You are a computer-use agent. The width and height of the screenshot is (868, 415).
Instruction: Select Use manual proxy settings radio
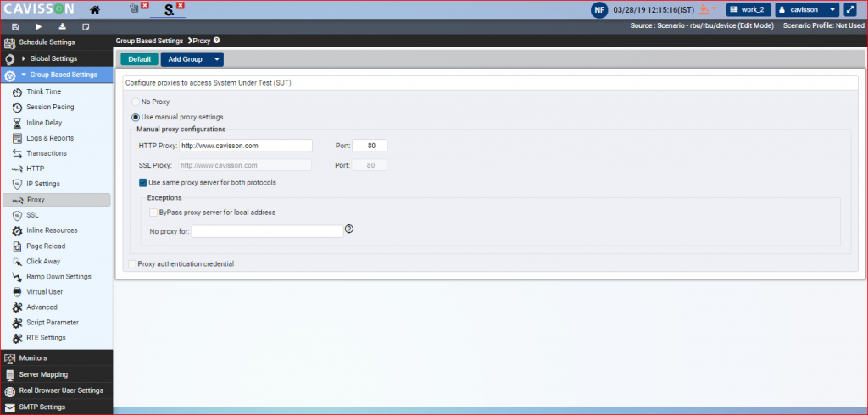click(x=135, y=118)
